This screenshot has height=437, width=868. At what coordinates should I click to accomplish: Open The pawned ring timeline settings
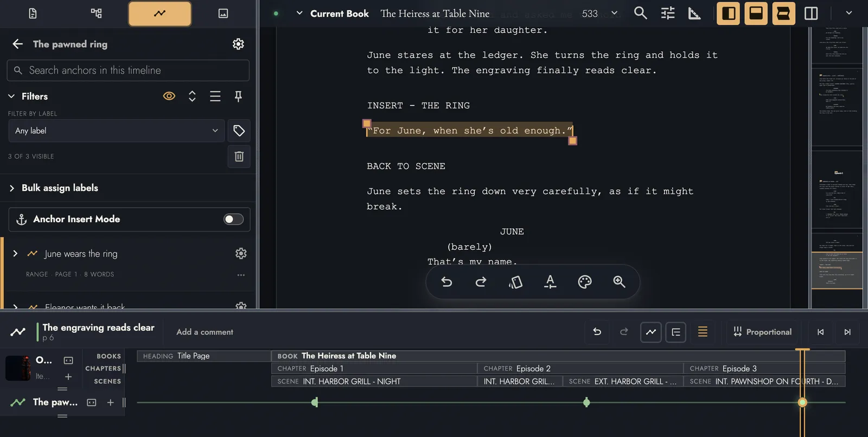click(x=238, y=44)
